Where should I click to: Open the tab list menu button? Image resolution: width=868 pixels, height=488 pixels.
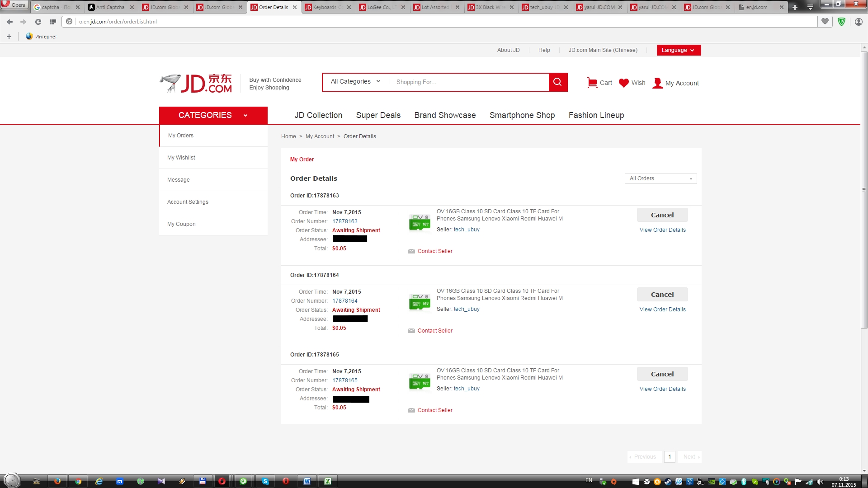point(810,7)
